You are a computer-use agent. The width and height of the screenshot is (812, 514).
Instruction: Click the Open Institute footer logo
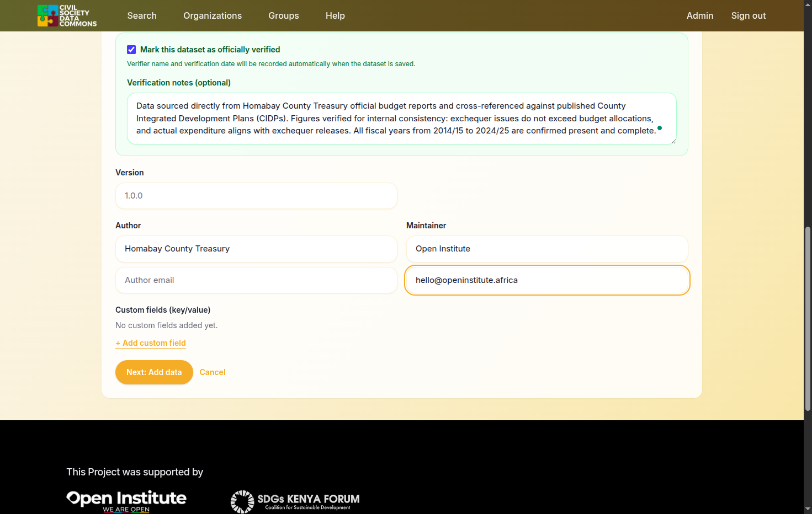click(126, 501)
